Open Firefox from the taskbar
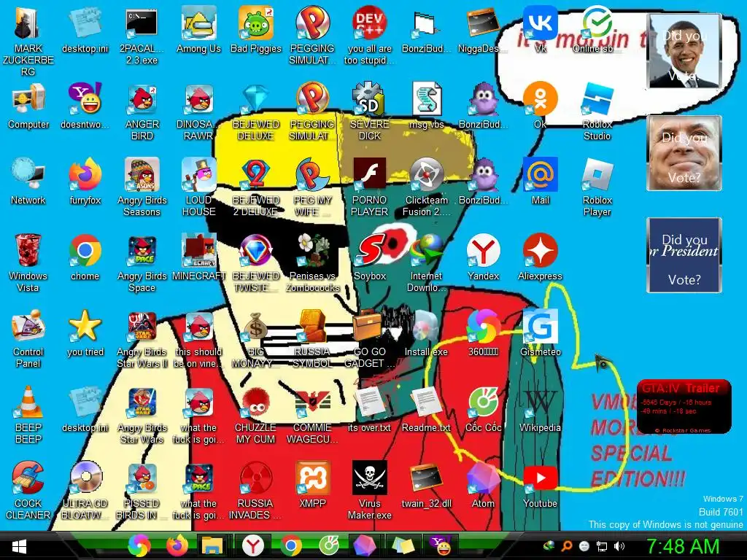This screenshot has height=560, width=747. [x=177, y=545]
